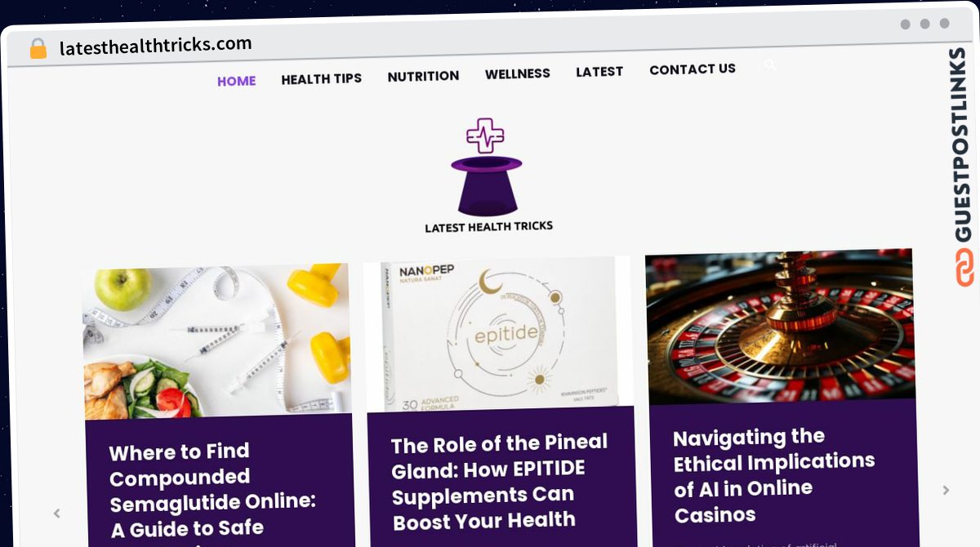This screenshot has height=547, width=980.
Task: Click the orange Guestpostlinks chain icon
Action: point(964,268)
